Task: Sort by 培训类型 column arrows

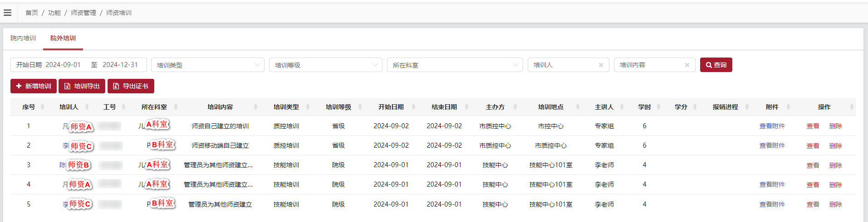Action: click(308, 107)
